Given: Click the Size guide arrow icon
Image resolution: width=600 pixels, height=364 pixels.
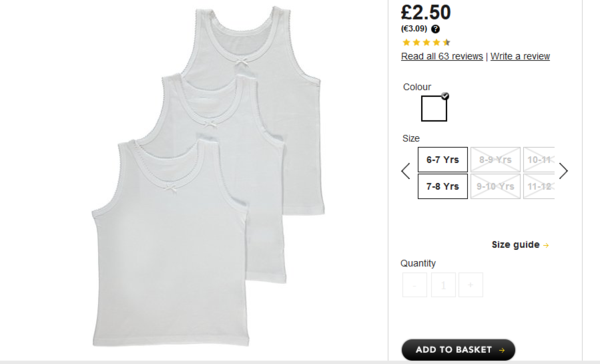Looking at the screenshot, I should coord(546,245).
